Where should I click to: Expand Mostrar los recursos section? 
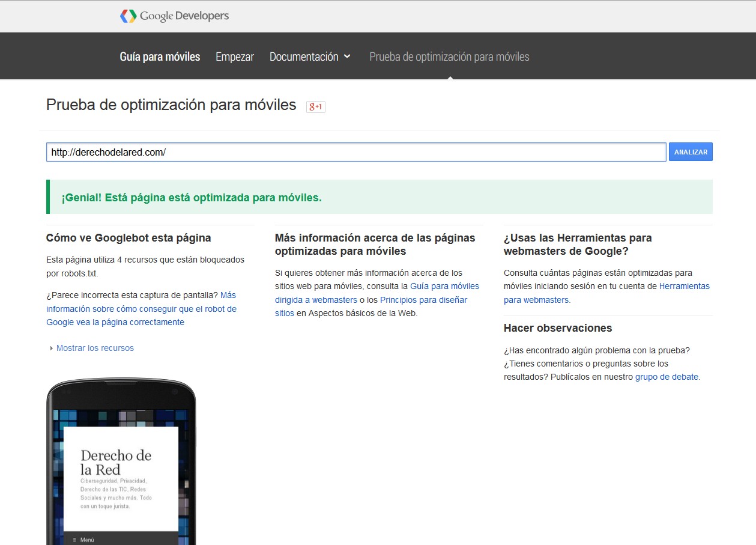tap(95, 348)
